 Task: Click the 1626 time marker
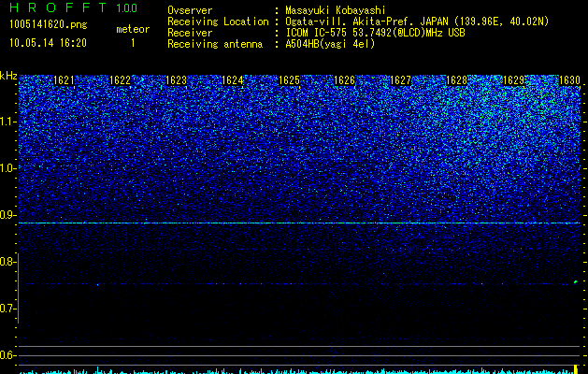pyautogui.click(x=344, y=80)
